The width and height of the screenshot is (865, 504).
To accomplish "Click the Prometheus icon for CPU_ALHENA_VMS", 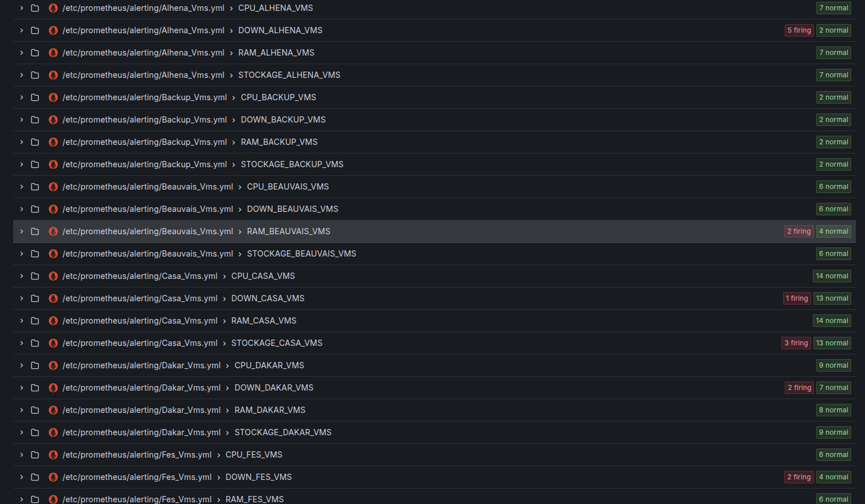I will (53, 7).
